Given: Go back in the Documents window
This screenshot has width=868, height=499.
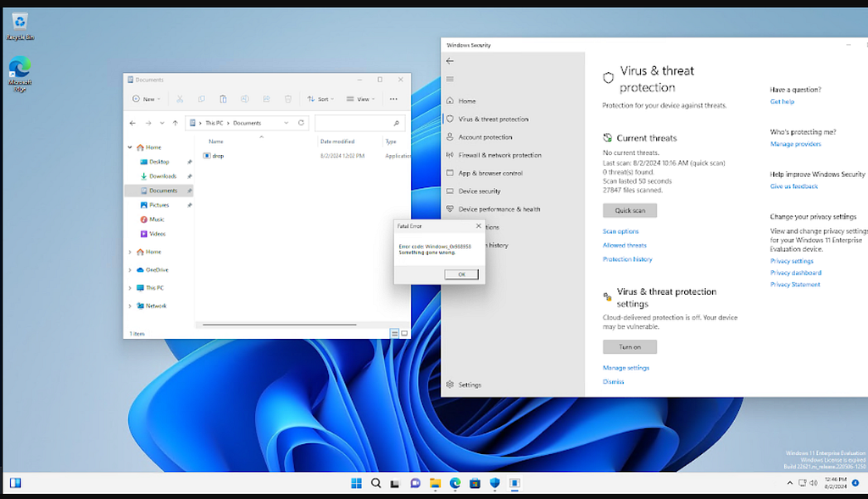Looking at the screenshot, I should tap(133, 123).
